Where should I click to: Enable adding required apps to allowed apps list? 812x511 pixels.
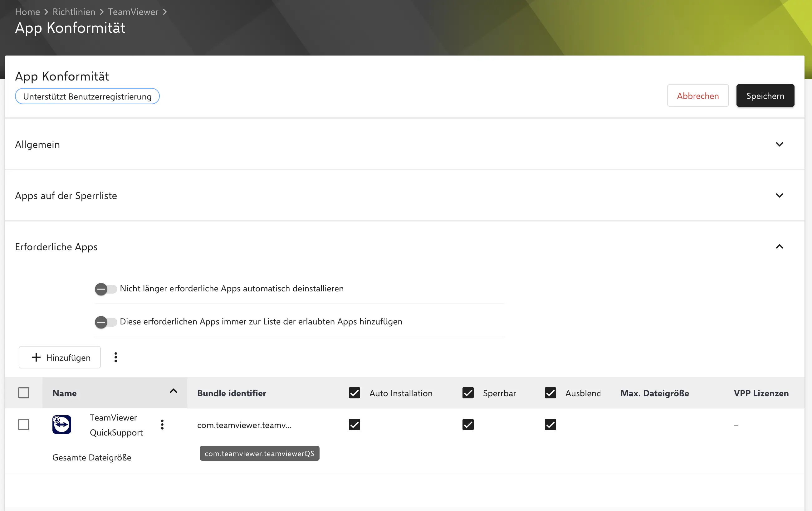[105, 322]
